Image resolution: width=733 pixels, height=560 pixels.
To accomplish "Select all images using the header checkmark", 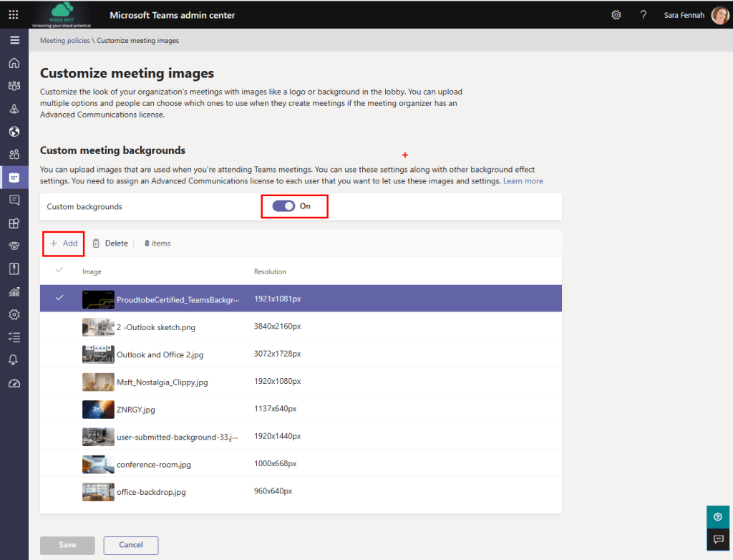I will click(x=59, y=269).
